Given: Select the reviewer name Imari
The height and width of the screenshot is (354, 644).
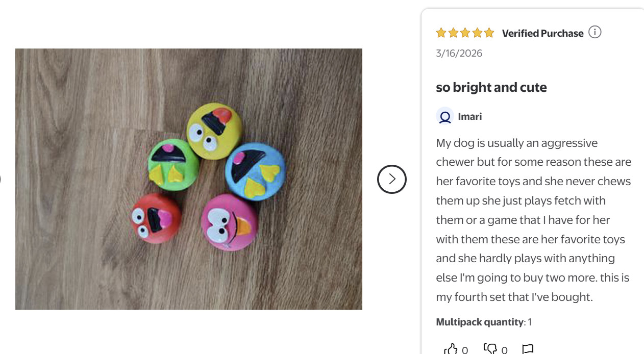Looking at the screenshot, I should point(470,117).
